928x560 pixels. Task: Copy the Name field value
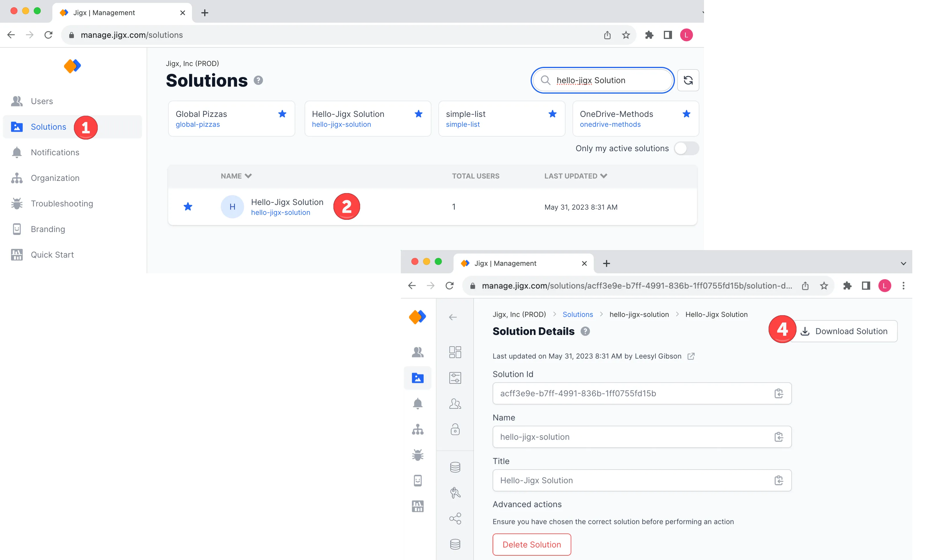coord(779,437)
